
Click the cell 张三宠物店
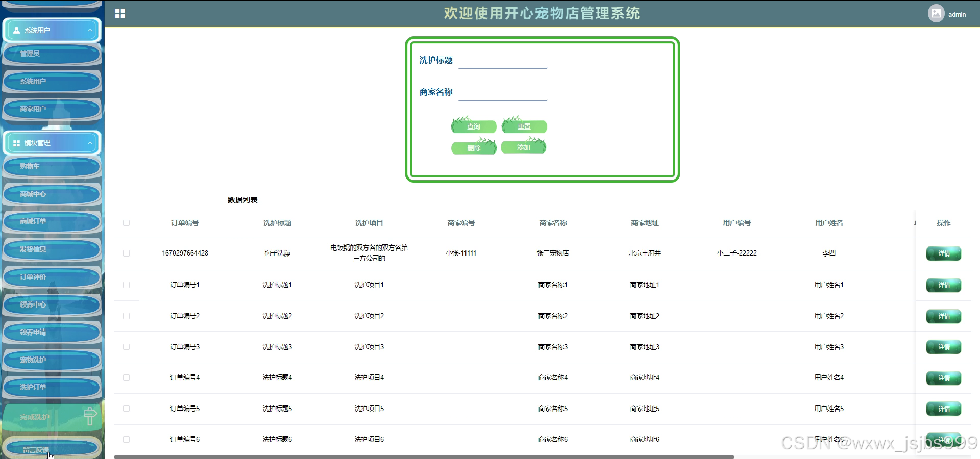tap(553, 253)
